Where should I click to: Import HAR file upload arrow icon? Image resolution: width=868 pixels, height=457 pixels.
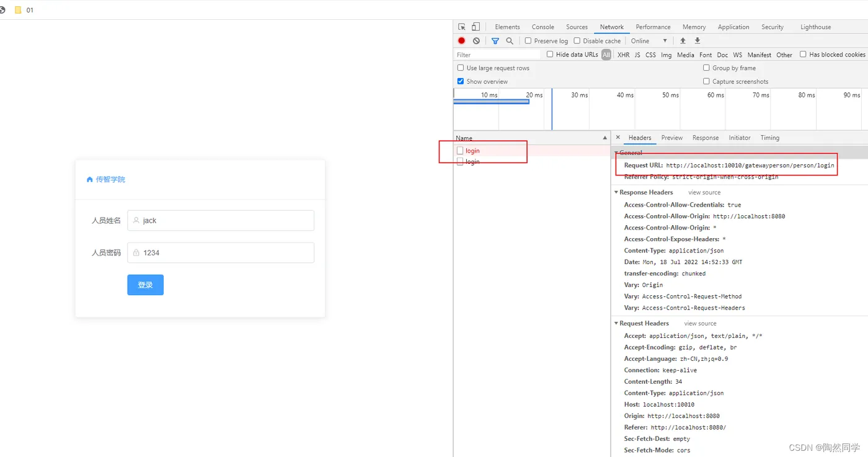click(683, 41)
